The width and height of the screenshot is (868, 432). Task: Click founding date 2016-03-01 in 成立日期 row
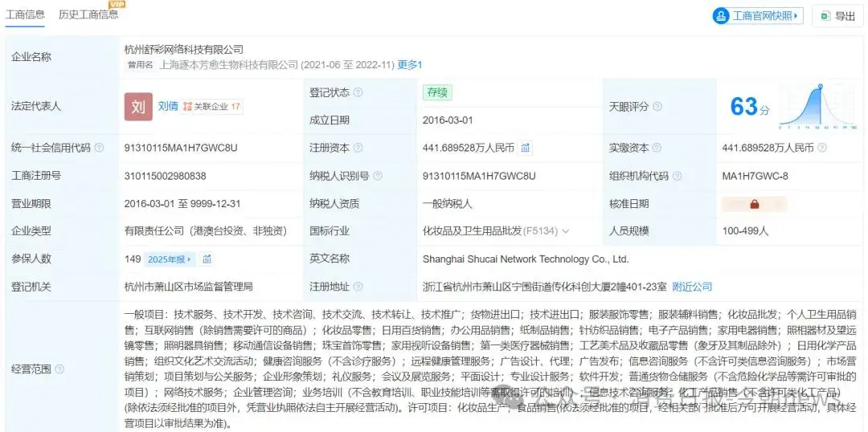(448, 120)
